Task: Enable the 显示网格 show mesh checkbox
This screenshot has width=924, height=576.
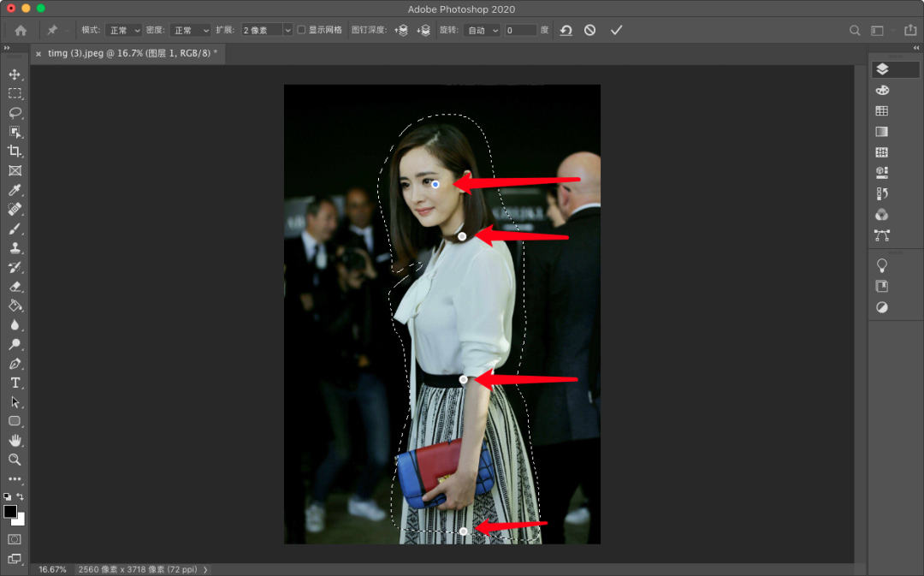Action: (301, 29)
